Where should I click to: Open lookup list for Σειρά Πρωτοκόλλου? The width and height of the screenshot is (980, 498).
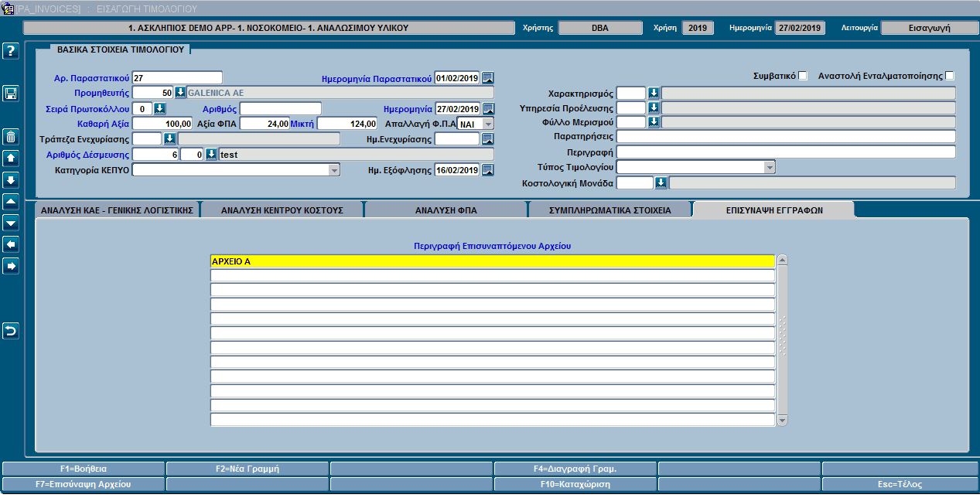tap(160, 108)
